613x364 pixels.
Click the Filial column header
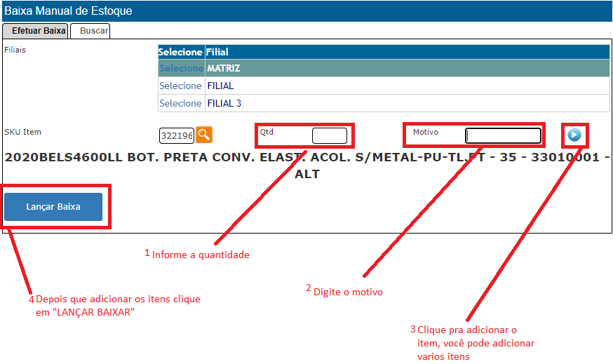(x=407, y=52)
